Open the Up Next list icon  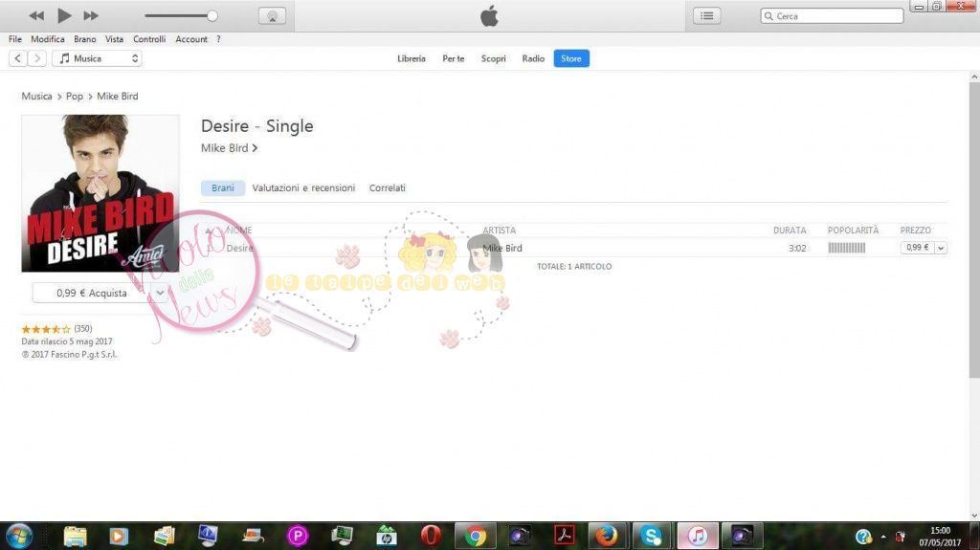click(707, 15)
